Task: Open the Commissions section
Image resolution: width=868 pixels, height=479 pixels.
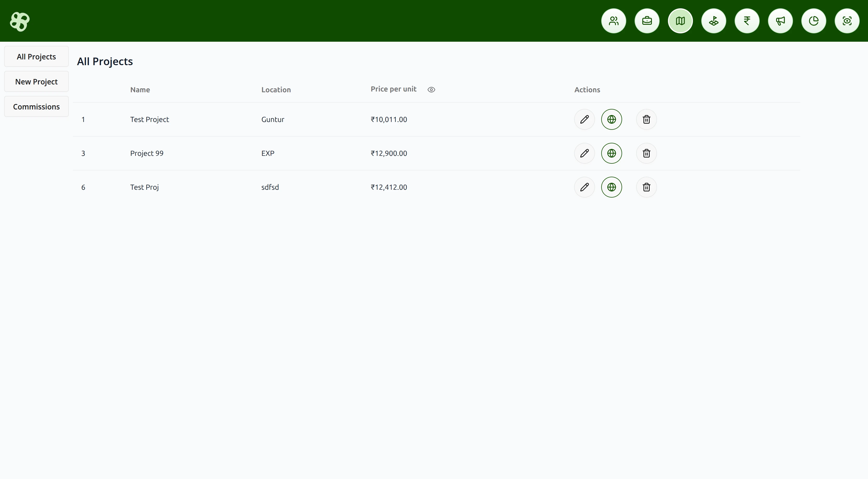Action: pyautogui.click(x=36, y=107)
